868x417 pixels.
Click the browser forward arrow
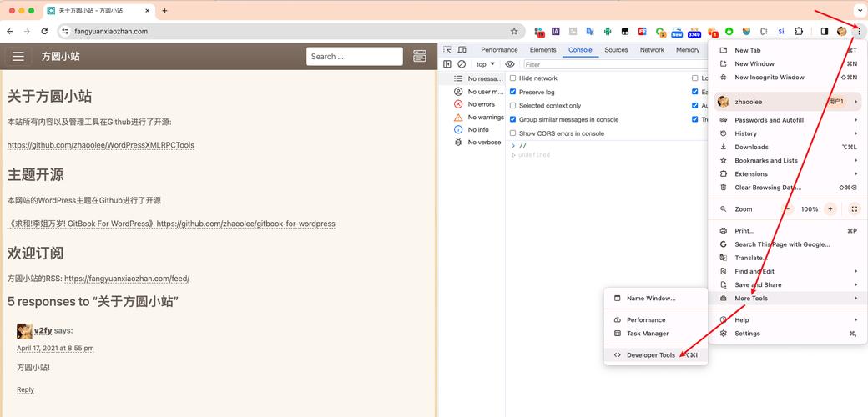(27, 32)
